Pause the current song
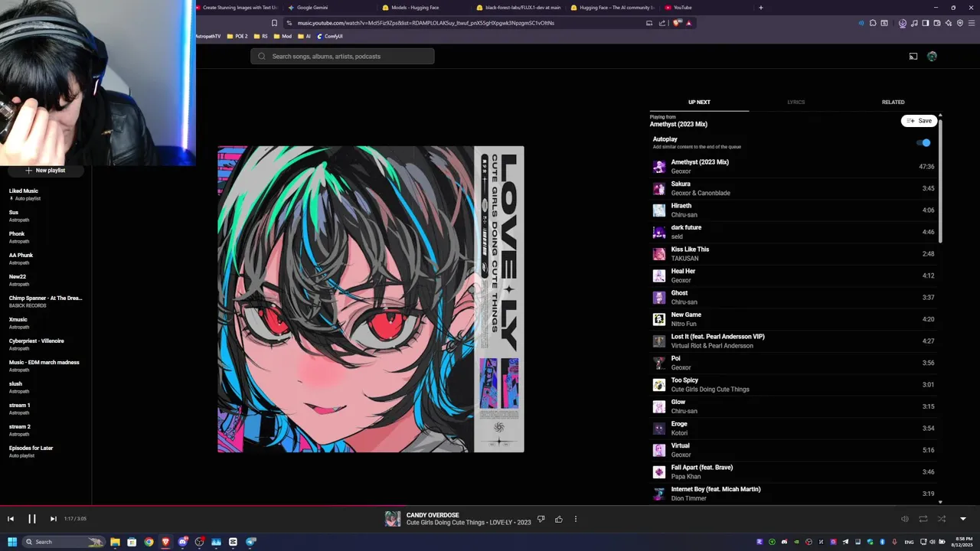Viewport: 980px width, 551px height. 32,519
